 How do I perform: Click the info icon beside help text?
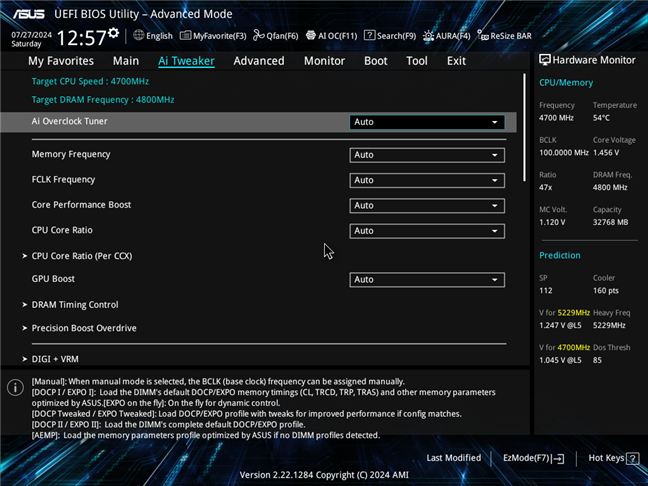[15, 388]
